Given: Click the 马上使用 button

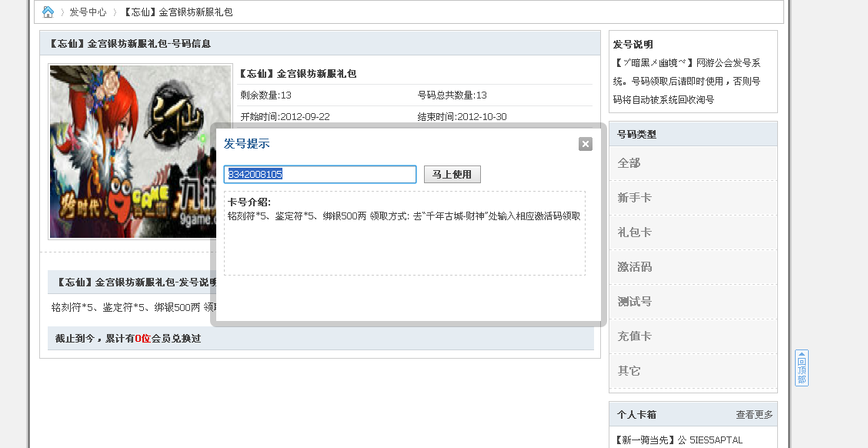Looking at the screenshot, I should [452, 174].
